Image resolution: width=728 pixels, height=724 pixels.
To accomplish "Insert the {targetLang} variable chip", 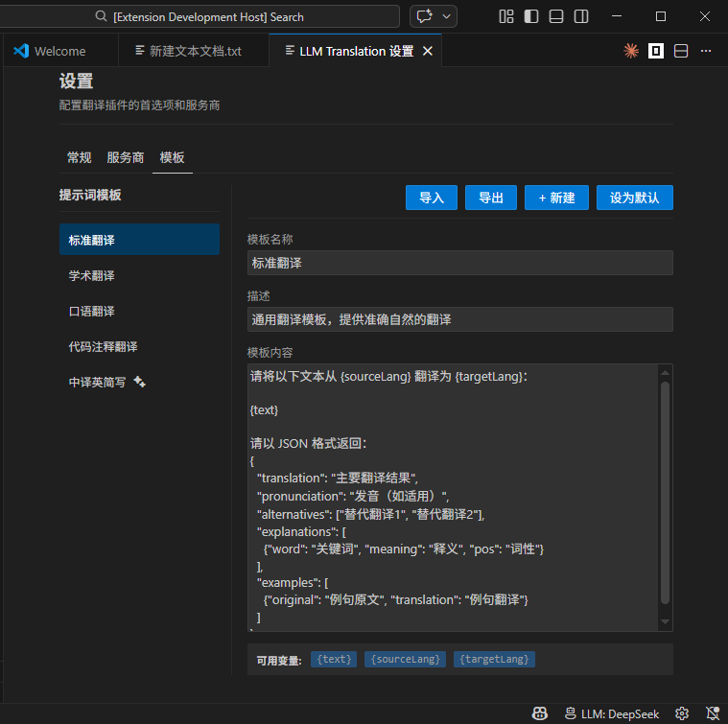I will 495,659.
